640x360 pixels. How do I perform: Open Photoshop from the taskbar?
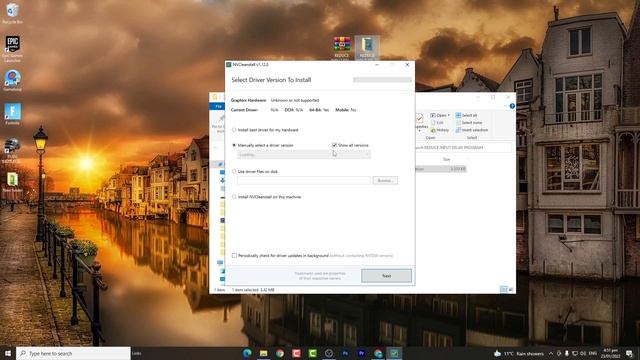[x=345, y=353]
